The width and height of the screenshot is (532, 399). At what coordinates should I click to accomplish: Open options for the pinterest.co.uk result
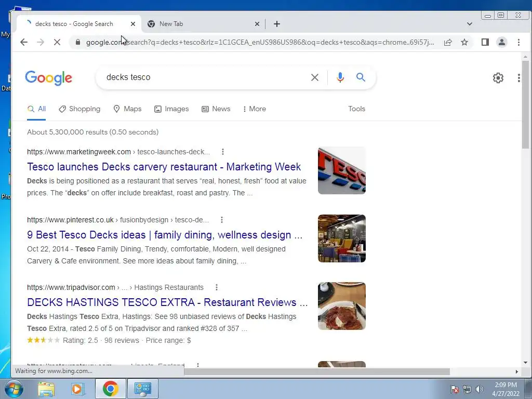(221, 220)
